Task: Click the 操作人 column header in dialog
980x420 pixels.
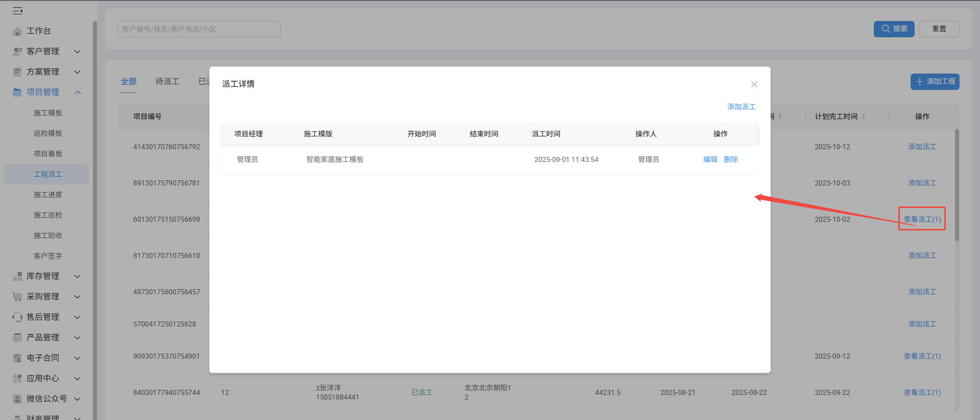Action: coord(646,134)
